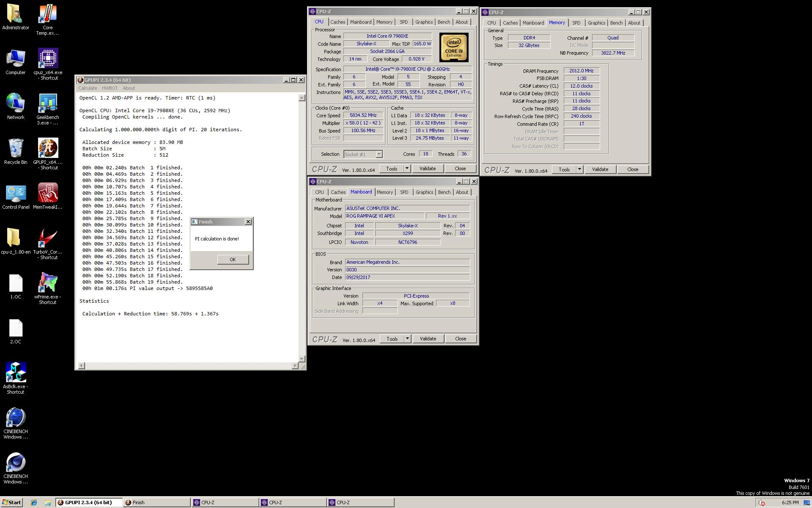Click Validate in Mainboard CPU-Z window
This screenshot has height=508, width=812.
click(428, 339)
